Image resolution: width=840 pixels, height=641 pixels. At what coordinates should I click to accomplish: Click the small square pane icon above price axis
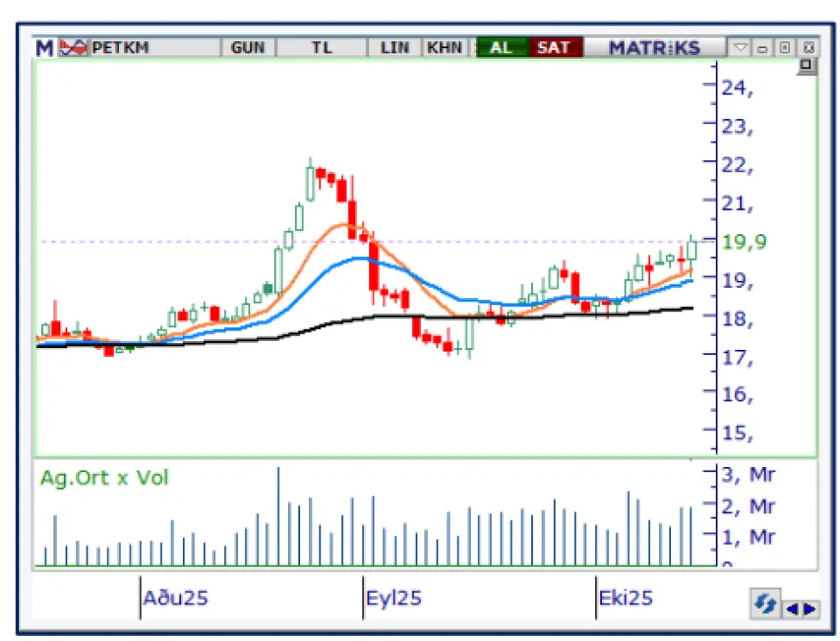806,66
